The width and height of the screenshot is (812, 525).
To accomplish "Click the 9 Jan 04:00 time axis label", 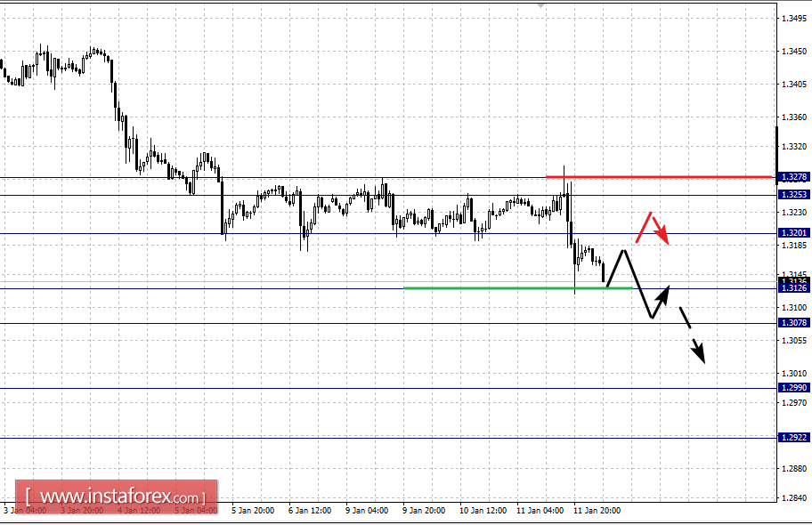I will (x=367, y=511).
